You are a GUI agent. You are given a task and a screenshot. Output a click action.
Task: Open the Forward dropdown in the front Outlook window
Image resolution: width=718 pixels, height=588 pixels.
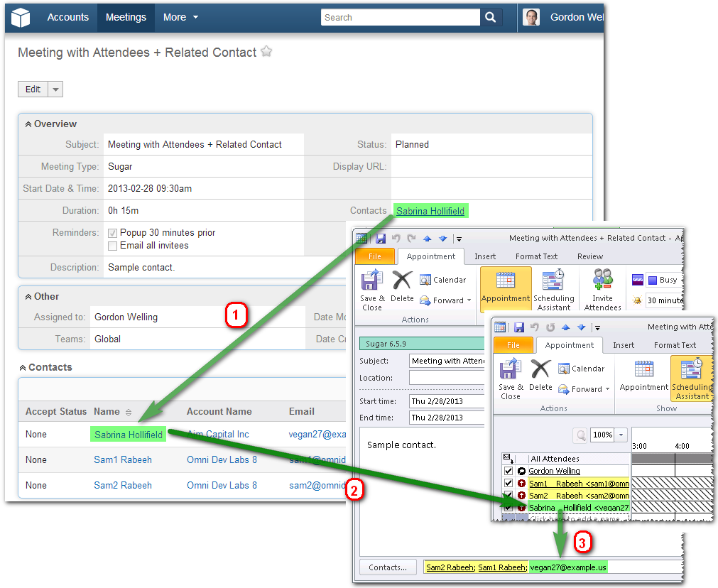608,389
